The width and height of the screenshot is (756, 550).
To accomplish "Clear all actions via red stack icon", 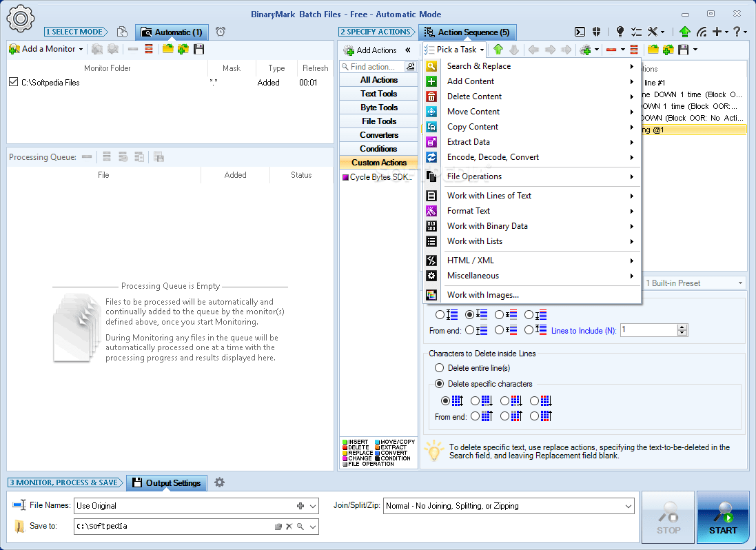I will point(634,49).
